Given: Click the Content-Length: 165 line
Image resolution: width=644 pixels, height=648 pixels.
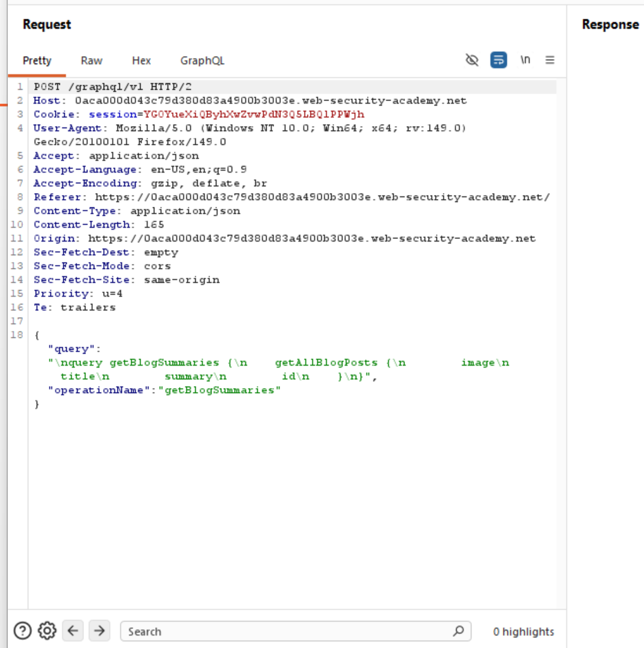Looking at the screenshot, I should (x=98, y=225).
